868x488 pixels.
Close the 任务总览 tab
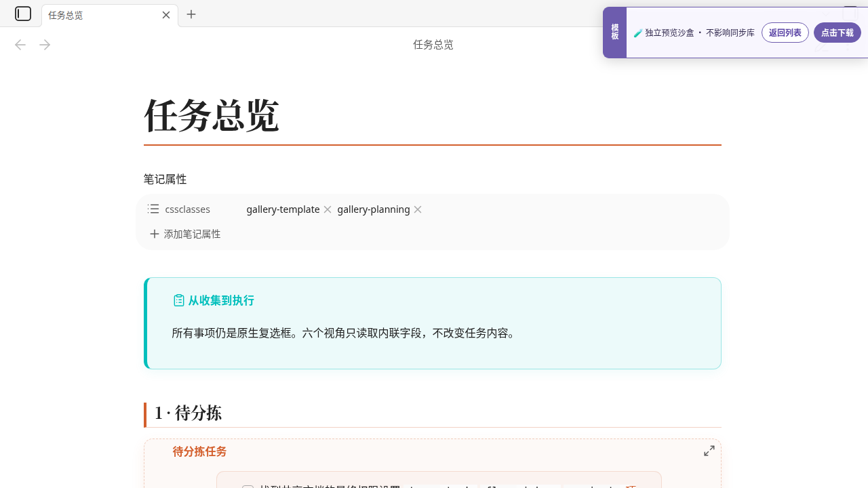pyautogui.click(x=166, y=15)
